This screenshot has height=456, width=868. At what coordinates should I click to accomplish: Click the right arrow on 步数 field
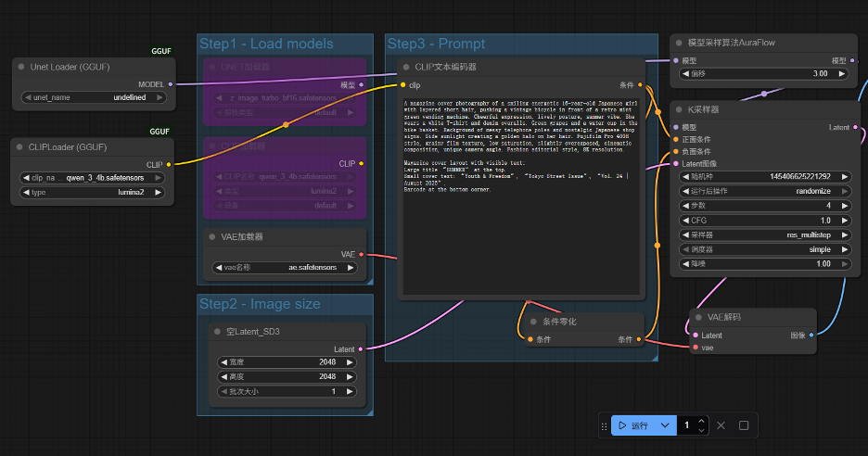click(x=840, y=205)
